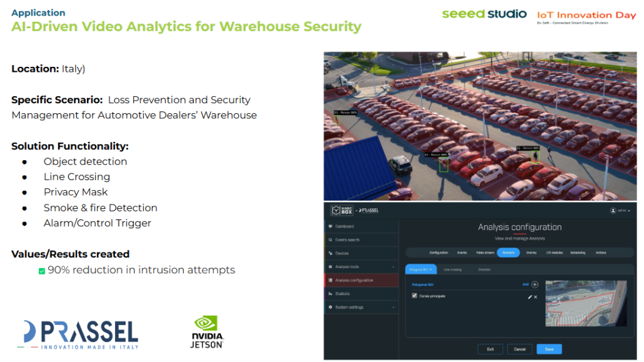This screenshot has width=644, height=362.
Task: Click the ROI camera preview thumbnail
Action: pos(585,303)
